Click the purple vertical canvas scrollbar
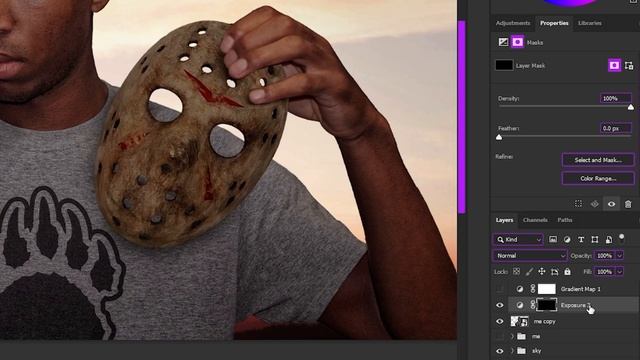 pyautogui.click(x=462, y=116)
